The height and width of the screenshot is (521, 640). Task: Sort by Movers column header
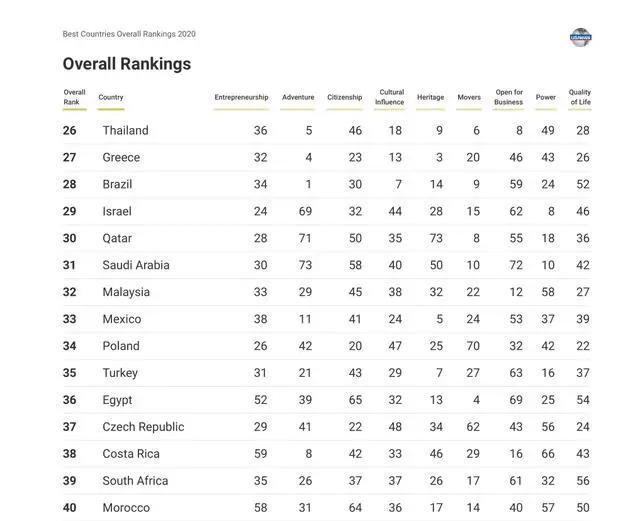[x=469, y=97]
